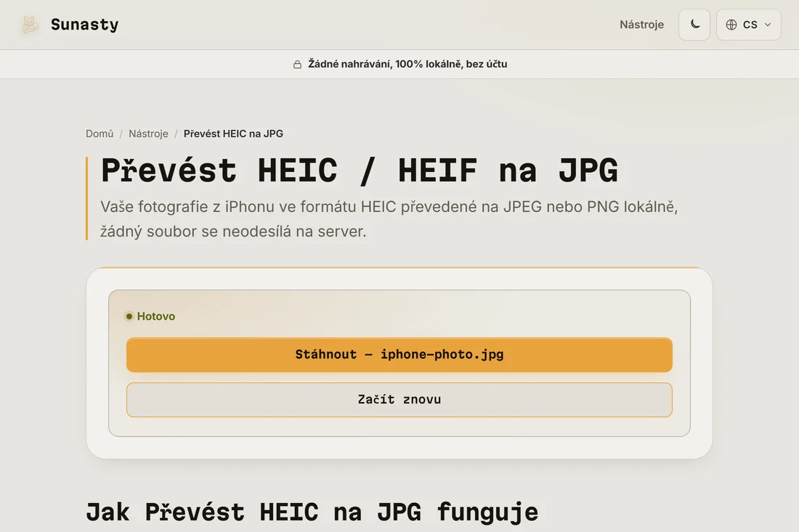
Task: Open the Sunasty home title link
Action: pyautogui.click(x=84, y=25)
